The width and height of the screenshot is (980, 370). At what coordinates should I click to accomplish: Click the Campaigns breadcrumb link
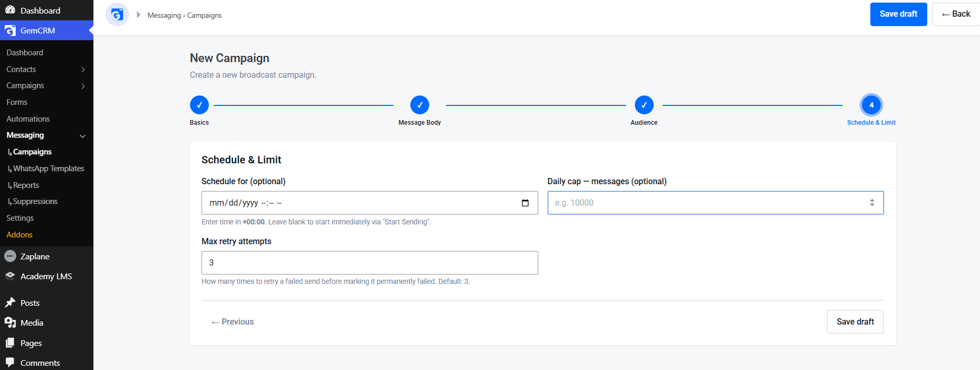tap(204, 15)
